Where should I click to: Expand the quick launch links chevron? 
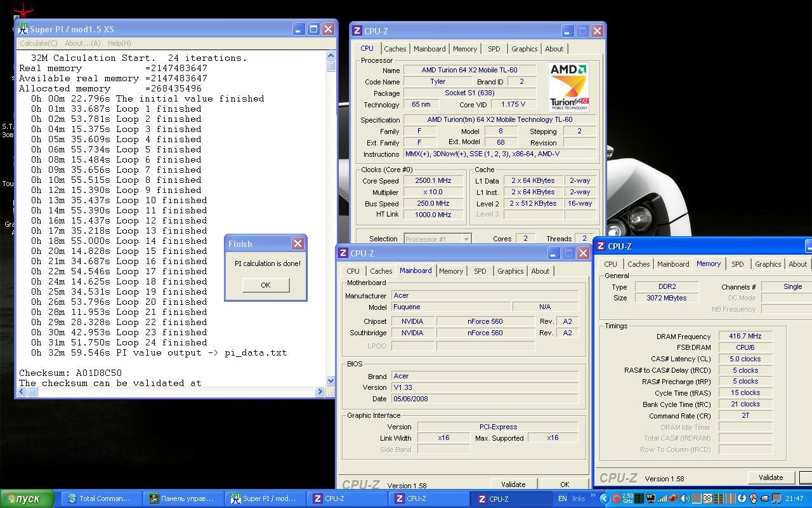[x=594, y=496]
